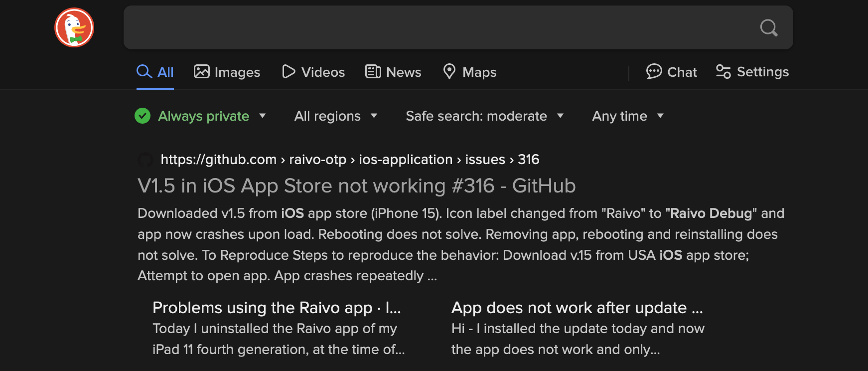Switch to the News tab label
The width and height of the screenshot is (868, 371).
(404, 72)
